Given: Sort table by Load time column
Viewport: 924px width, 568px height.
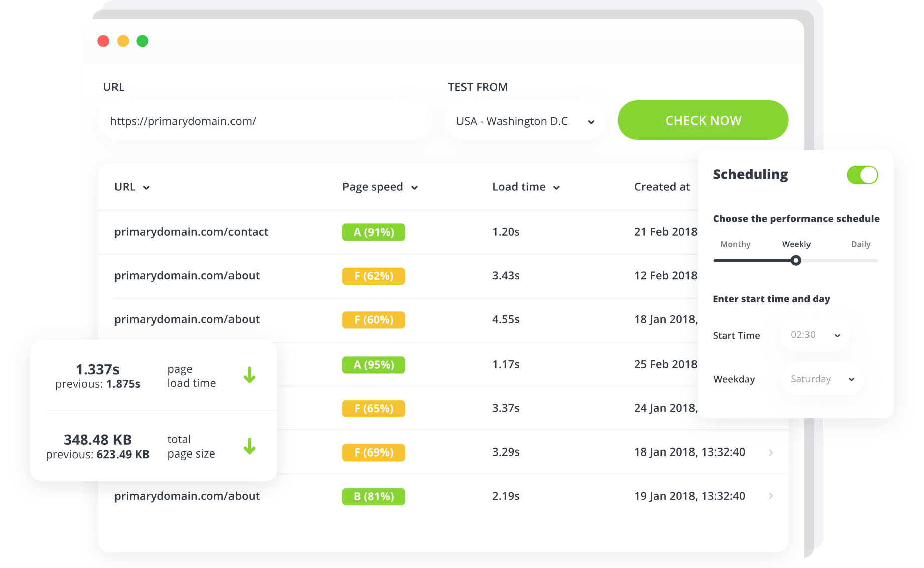Looking at the screenshot, I should tap(525, 187).
